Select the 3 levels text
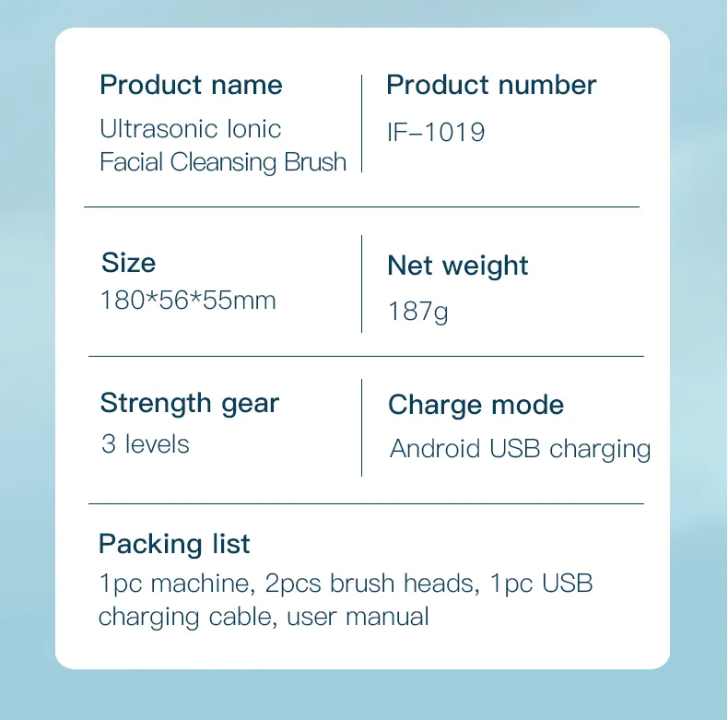This screenshot has width=728, height=720. pos(145,444)
